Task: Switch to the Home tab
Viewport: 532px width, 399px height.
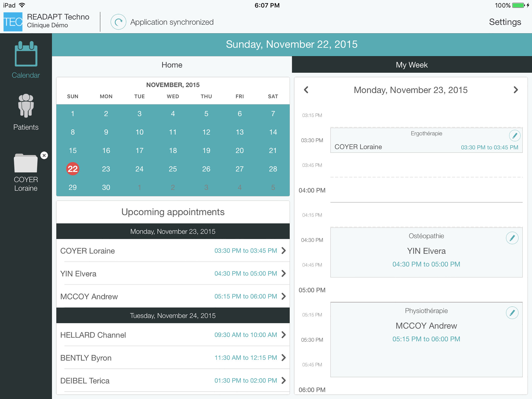Action: tap(172, 65)
